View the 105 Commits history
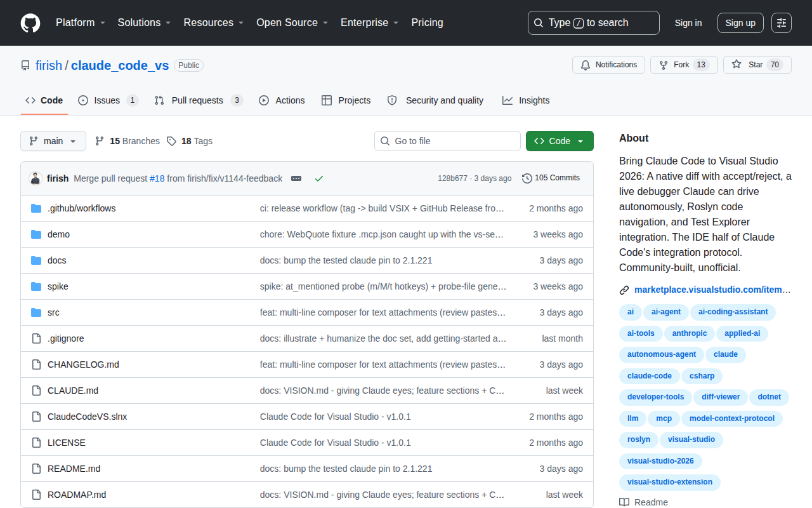This screenshot has width=812, height=508. pos(551,178)
